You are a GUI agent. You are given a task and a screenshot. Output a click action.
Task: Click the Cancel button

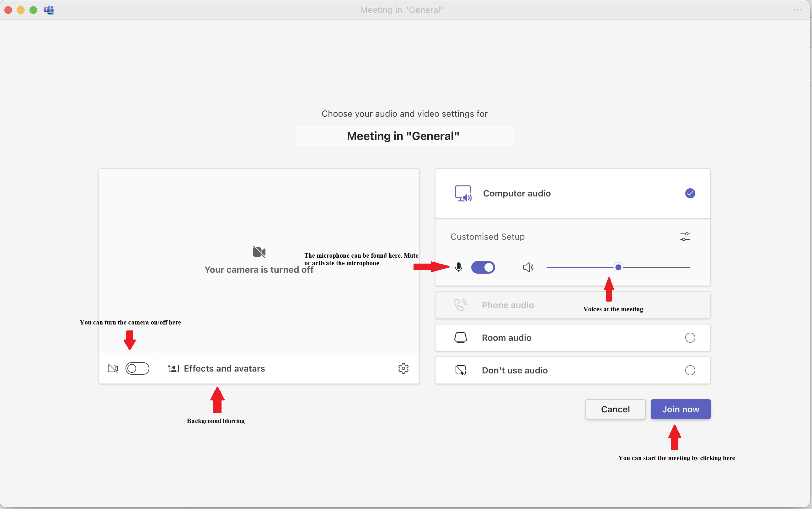pos(615,409)
